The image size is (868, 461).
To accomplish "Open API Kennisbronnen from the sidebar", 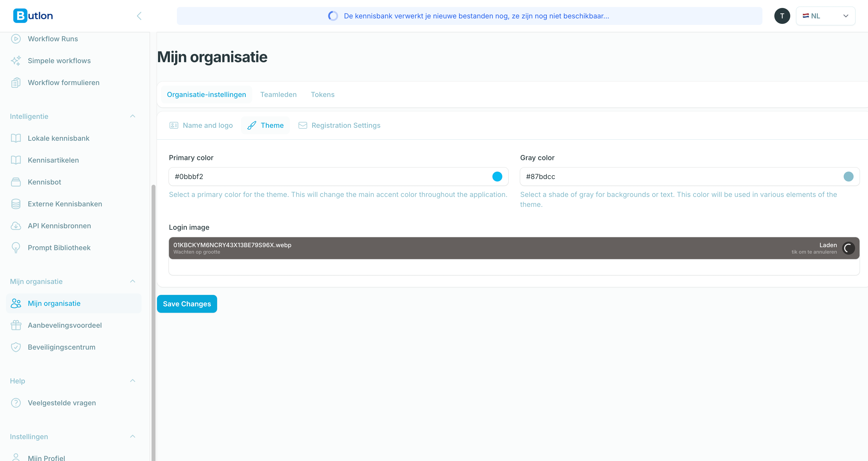I will pyautogui.click(x=59, y=226).
